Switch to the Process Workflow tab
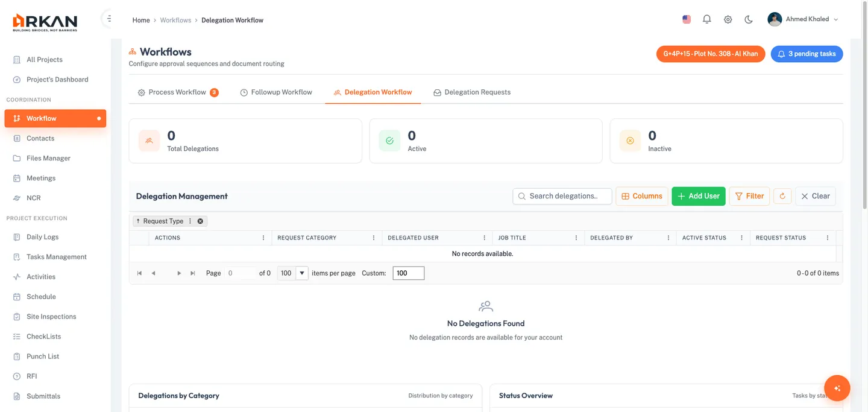 click(177, 92)
